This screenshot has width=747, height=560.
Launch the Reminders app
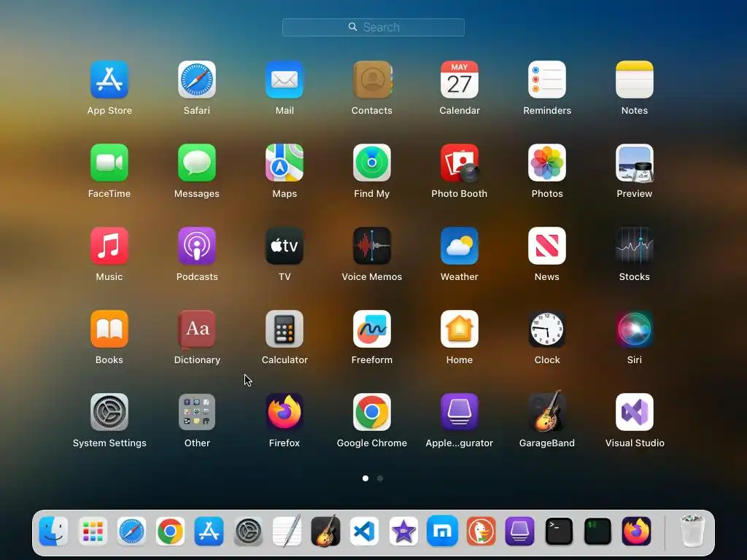pos(547,79)
